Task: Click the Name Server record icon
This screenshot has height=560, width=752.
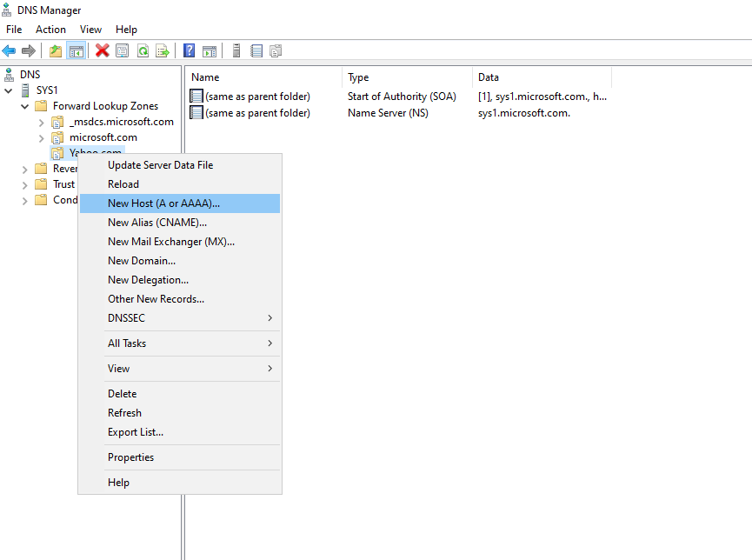Action: point(196,113)
